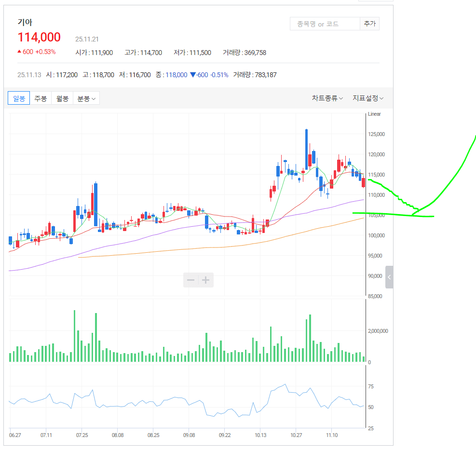Click the 75 RSI axis label
The image size is (476, 451).
click(x=371, y=386)
